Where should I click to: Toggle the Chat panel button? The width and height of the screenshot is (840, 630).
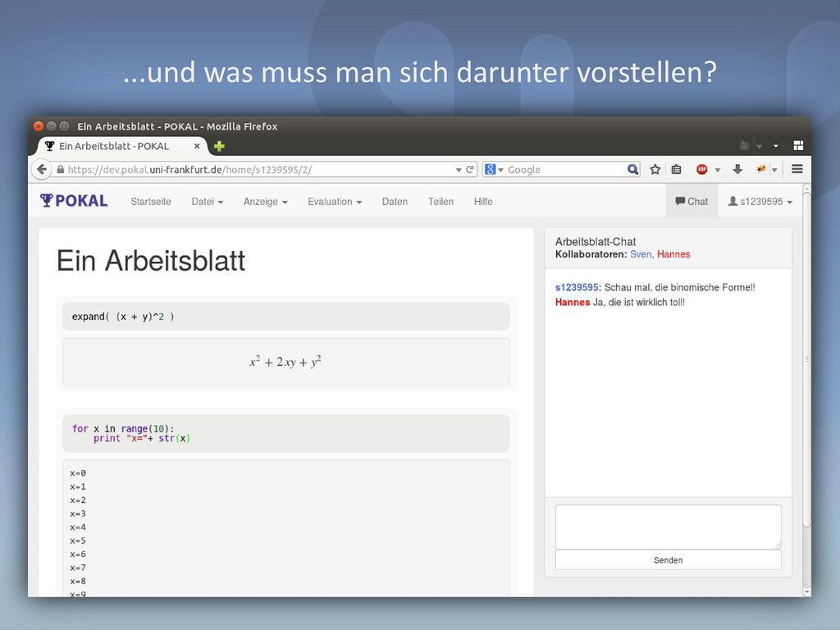click(x=692, y=201)
